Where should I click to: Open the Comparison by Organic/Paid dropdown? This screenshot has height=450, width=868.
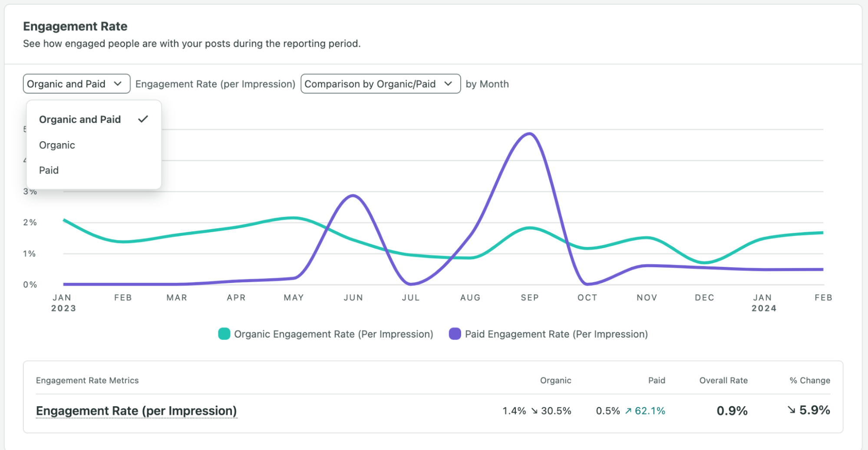[380, 84]
